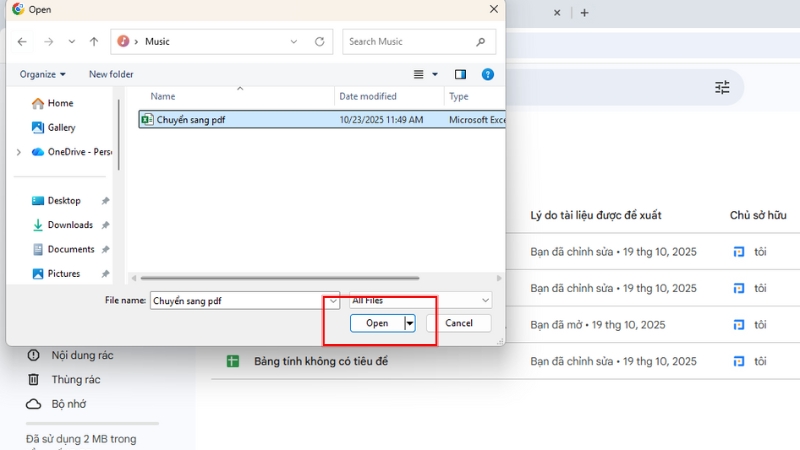Expand the OneDrive tree node

pos(18,152)
